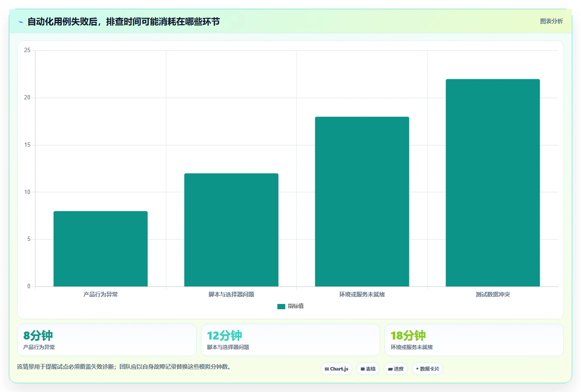This screenshot has width=581, height=392.
Task: Click the 产品行为异常 bar in chart
Action: pos(100,249)
